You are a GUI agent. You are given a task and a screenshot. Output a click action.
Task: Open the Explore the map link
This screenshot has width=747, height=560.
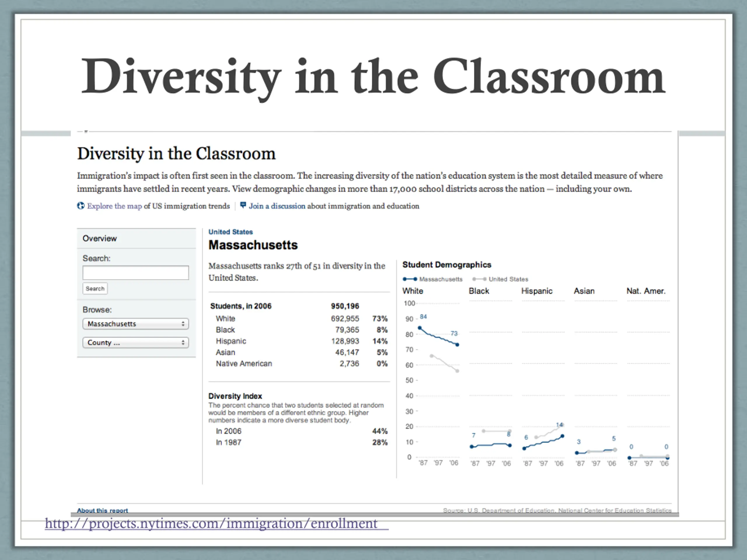point(114,206)
